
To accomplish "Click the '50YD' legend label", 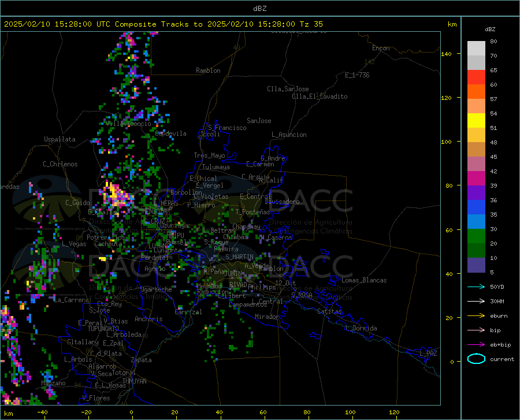I will tap(497, 287).
